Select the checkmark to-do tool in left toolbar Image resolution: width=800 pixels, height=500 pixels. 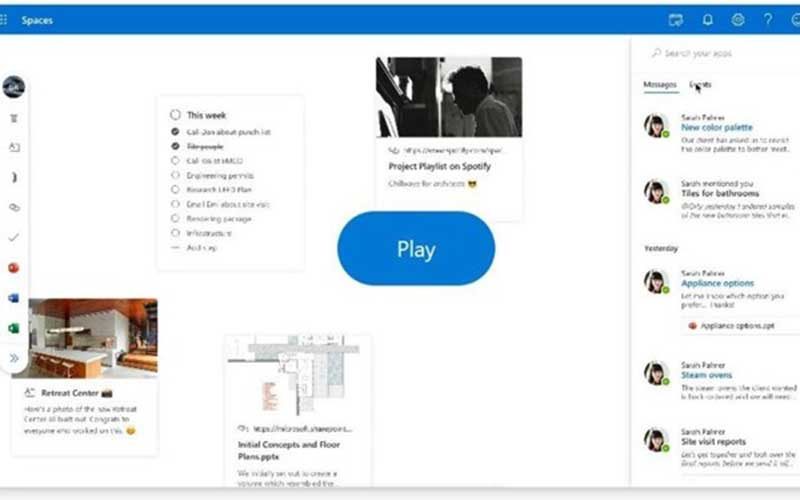(14, 237)
